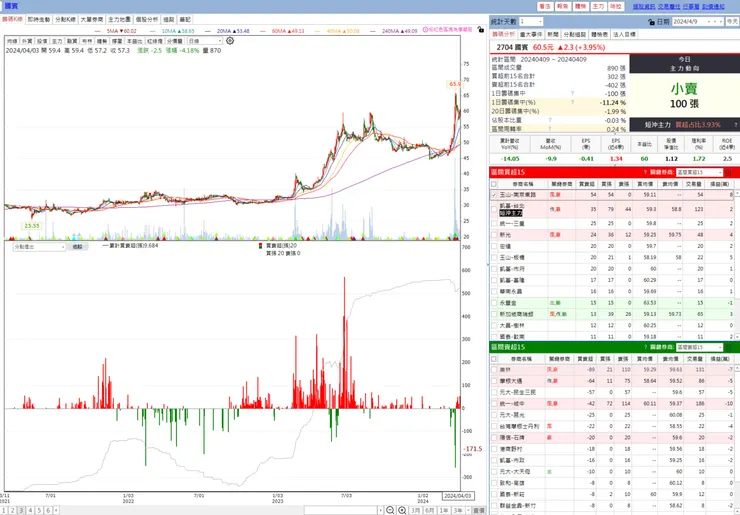Click the bottom search input field
The width and height of the screenshot is (740, 515).
pyautogui.click(x=340, y=510)
